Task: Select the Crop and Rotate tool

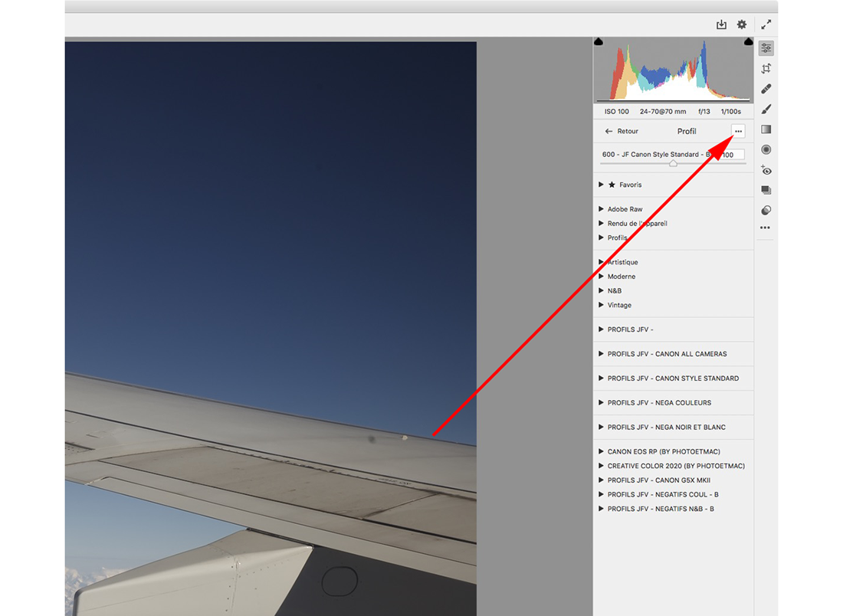Action: click(766, 69)
